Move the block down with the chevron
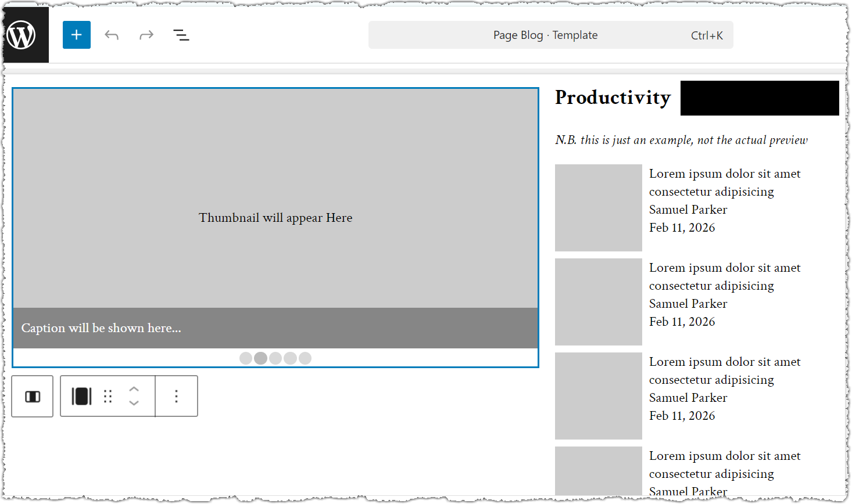852x504 pixels. (134, 404)
